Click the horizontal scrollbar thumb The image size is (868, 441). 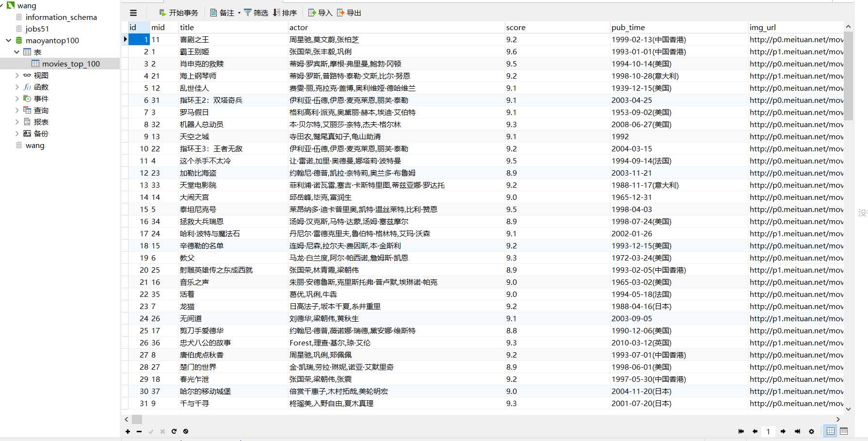pos(137,419)
